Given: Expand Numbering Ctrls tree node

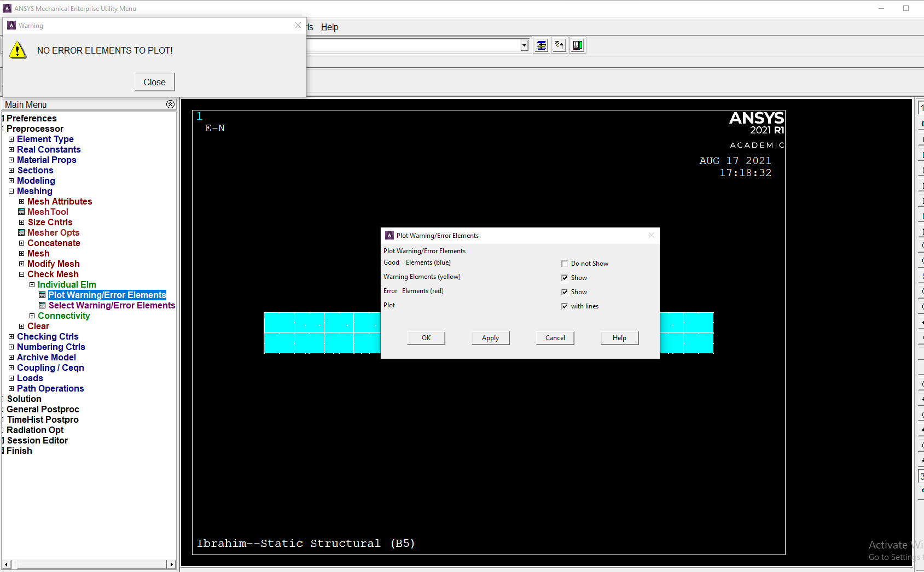Looking at the screenshot, I should (11, 347).
